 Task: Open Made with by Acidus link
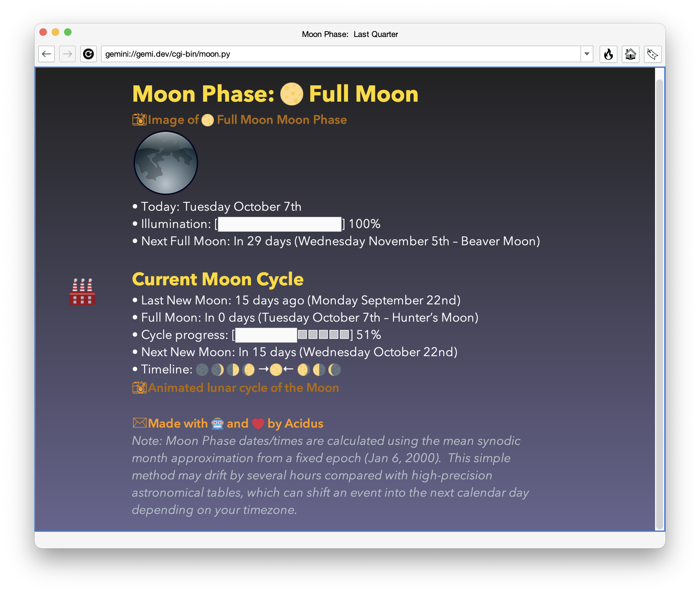tap(235, 423)
